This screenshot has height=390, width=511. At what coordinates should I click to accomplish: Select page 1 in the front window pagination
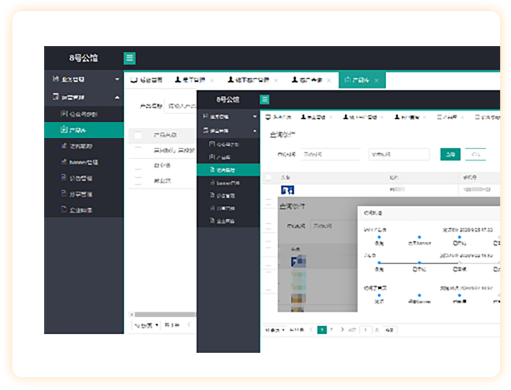[x=322, y=330]
